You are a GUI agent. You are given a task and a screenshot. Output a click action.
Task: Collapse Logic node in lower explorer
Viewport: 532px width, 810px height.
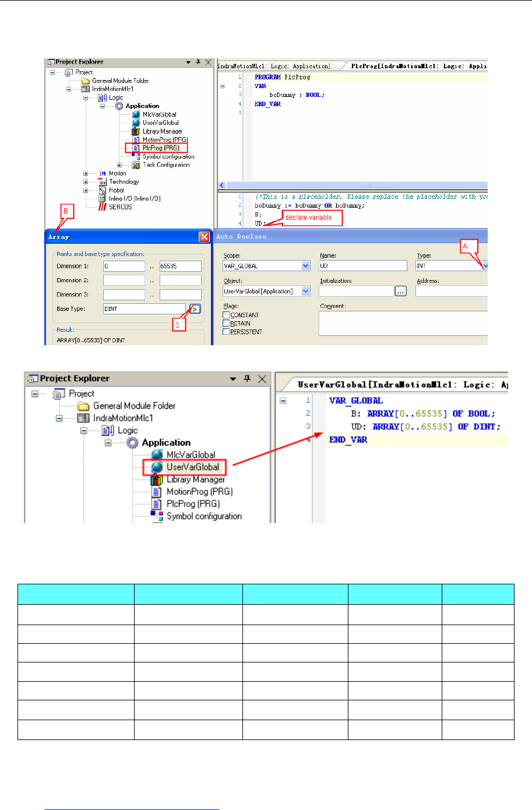coord(83,430)
